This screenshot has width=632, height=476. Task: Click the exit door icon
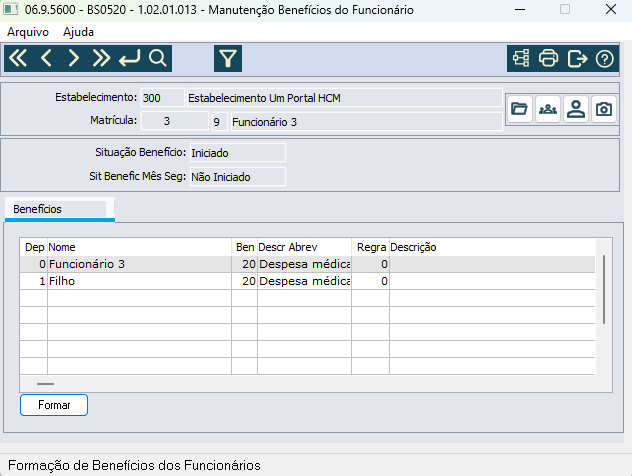577,58
